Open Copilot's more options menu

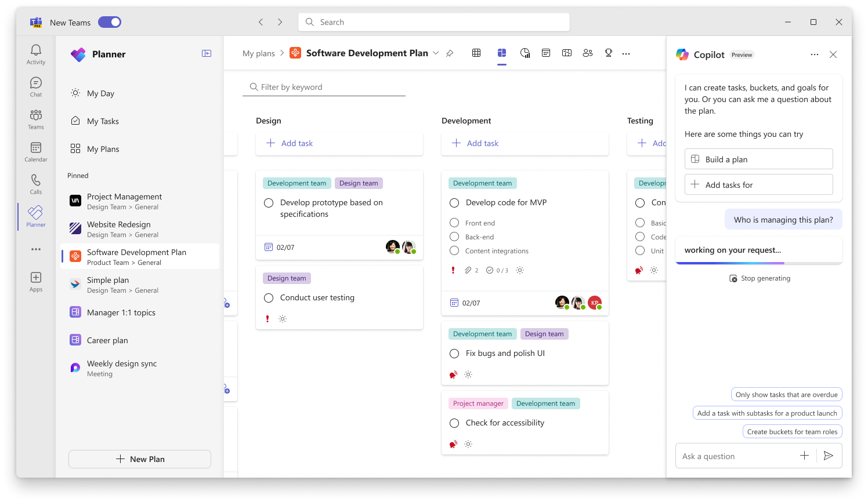coord(815,54)
